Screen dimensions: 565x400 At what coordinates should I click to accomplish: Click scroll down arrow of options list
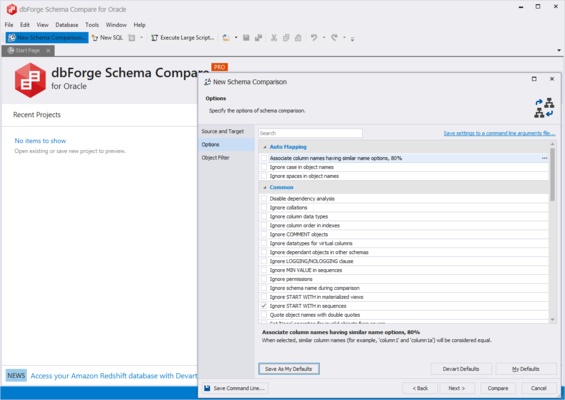tap(552, 320)
